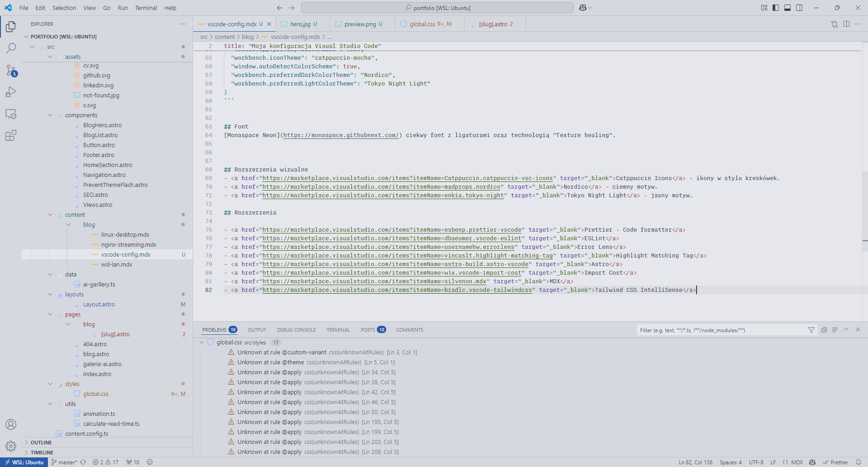Viewport: 868px width, 467px height.
Task: Toggle the bottom Panel visibility
Action: click(x=787, y=8)
